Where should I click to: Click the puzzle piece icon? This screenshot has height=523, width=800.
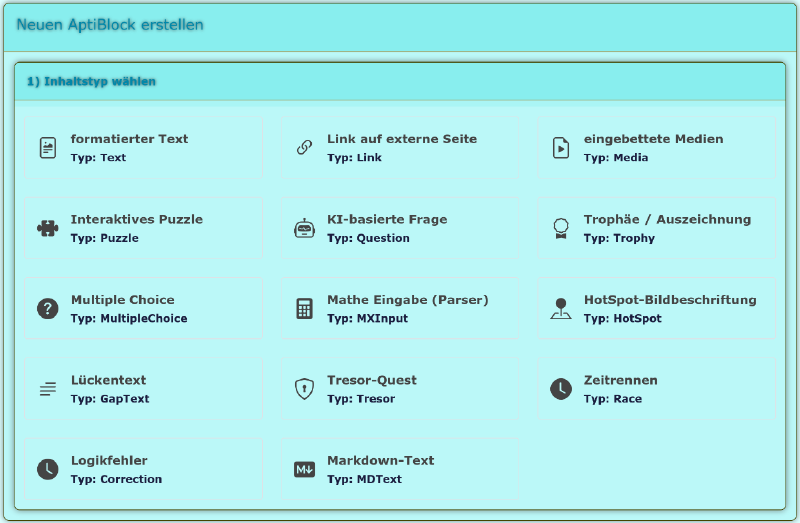[x=47, y=228]
